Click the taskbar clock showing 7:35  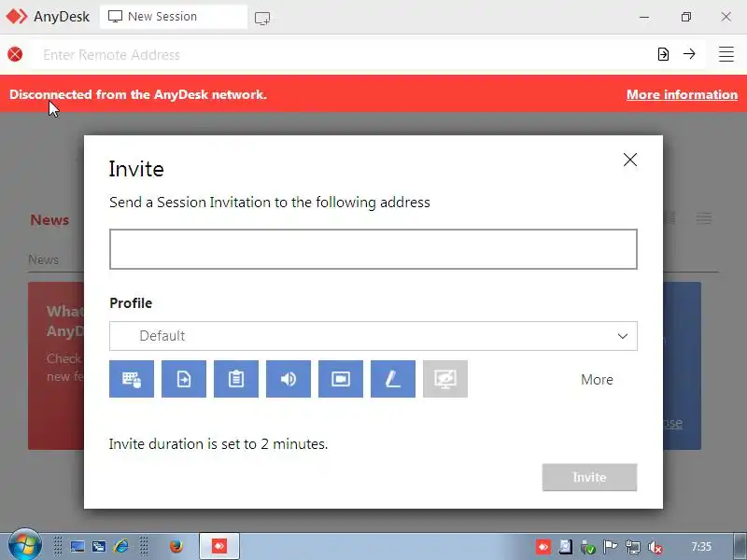pyautogui.click(x=701, y=547)
